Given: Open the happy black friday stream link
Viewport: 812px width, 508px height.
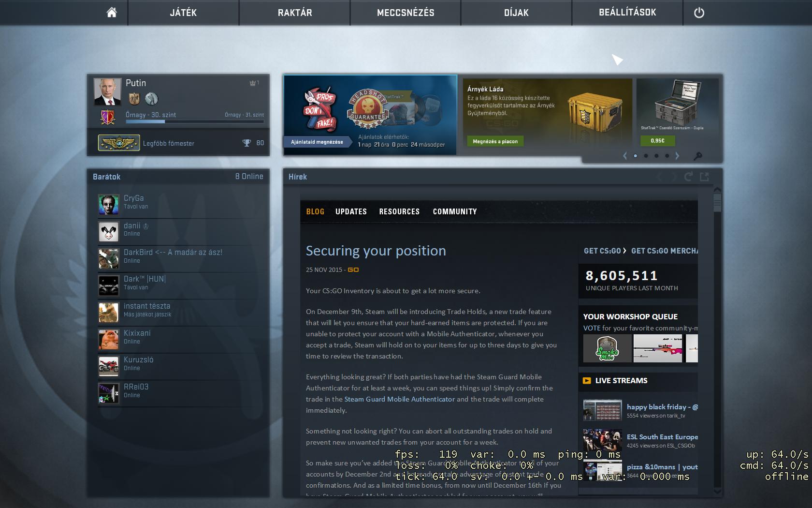Looking at the screenshot, I should (662, 407).
